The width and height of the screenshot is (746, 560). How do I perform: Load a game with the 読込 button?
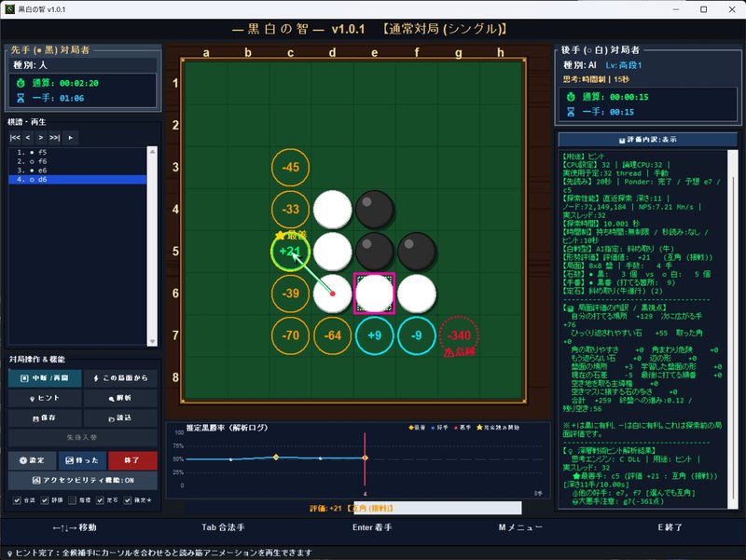(x=120, y=417)
